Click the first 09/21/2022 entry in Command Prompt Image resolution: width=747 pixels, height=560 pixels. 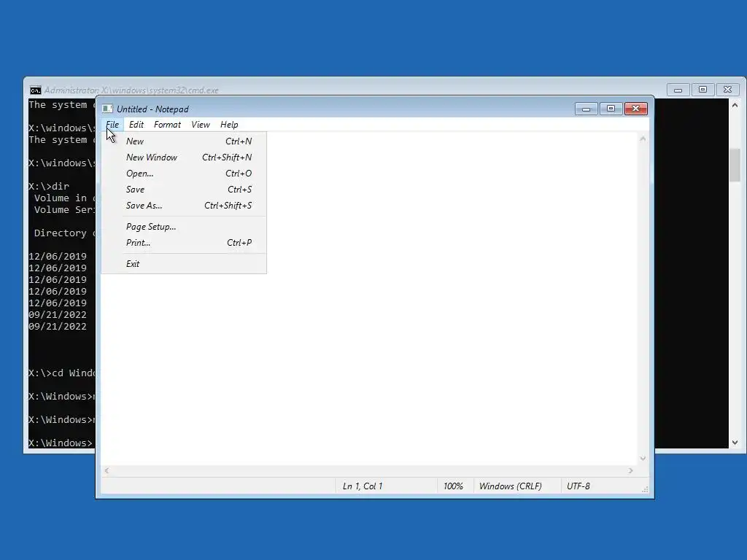point(58,315)
